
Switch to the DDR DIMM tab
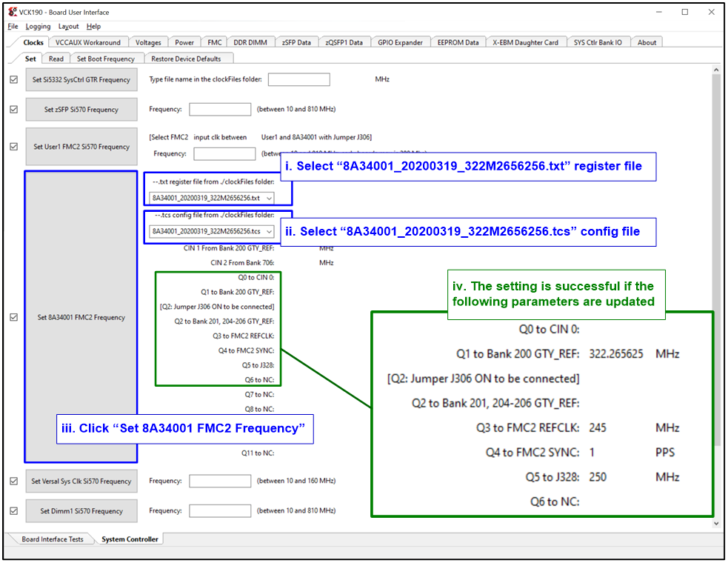coord(250,42)
